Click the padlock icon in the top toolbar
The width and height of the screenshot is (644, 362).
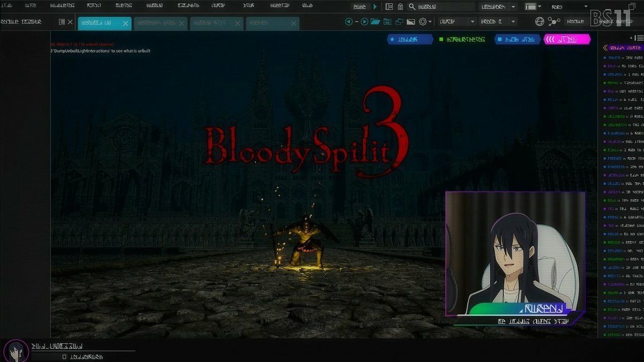tap(400, 6)
